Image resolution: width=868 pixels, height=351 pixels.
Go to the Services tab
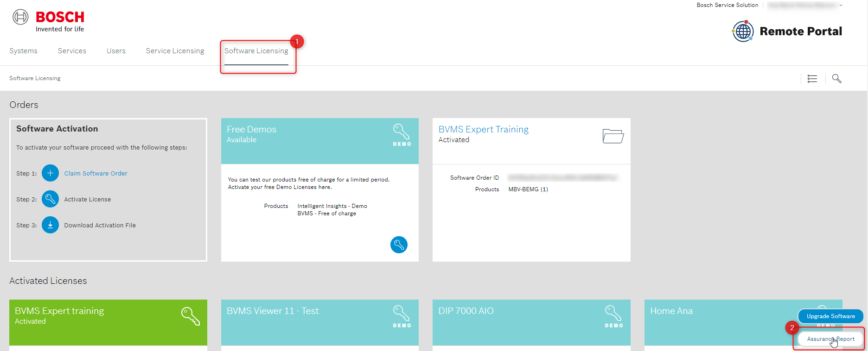point(72,51)
